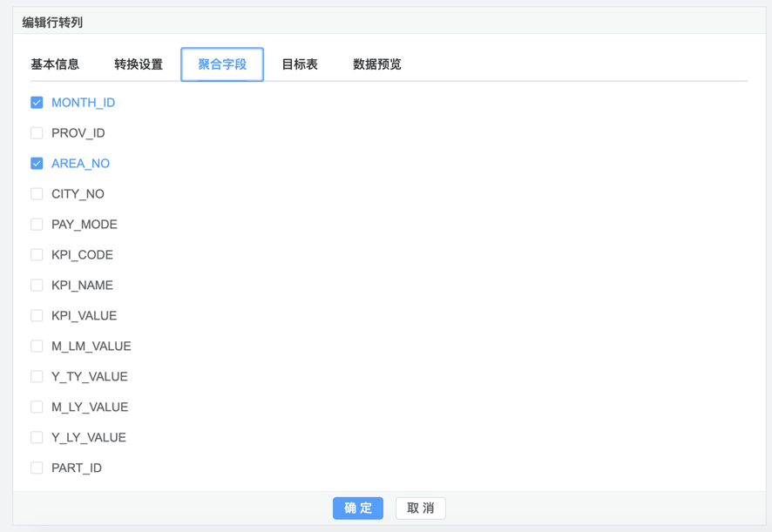Enable KPI_NAME aggregation checkbox
The height and width of the screenshot is (532, 772).
click(37, 286)
